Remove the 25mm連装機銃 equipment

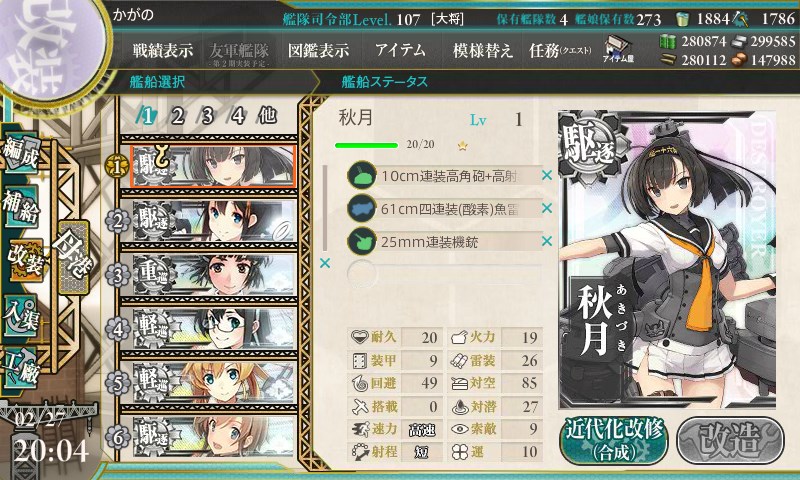pos(547,241)
